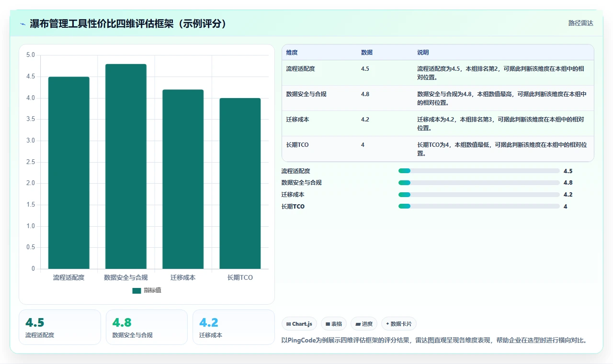Click the 2.5 y-axis label
The width and height of the screenshot is (613, 364).
click(31, 162)
